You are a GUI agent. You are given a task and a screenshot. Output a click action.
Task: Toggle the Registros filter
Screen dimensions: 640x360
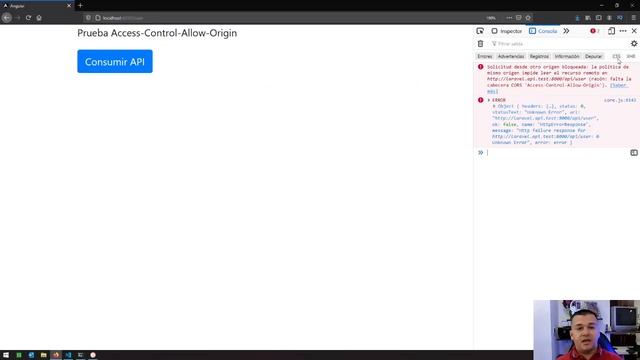pos(539,56)
